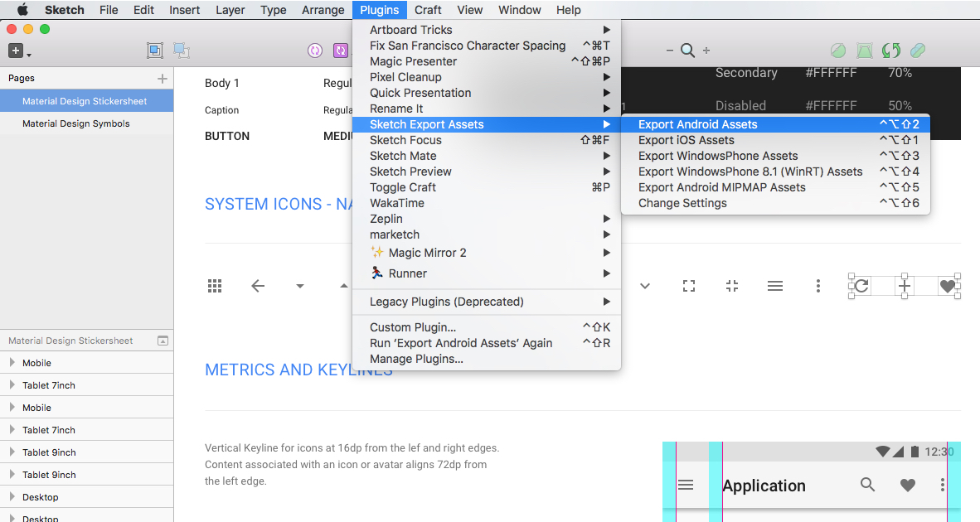Image resolution: width=980 pixels, height=522 pixels.
Task: Click hamburger icon in Application mockup bar
Action: (x=686, y=485)
